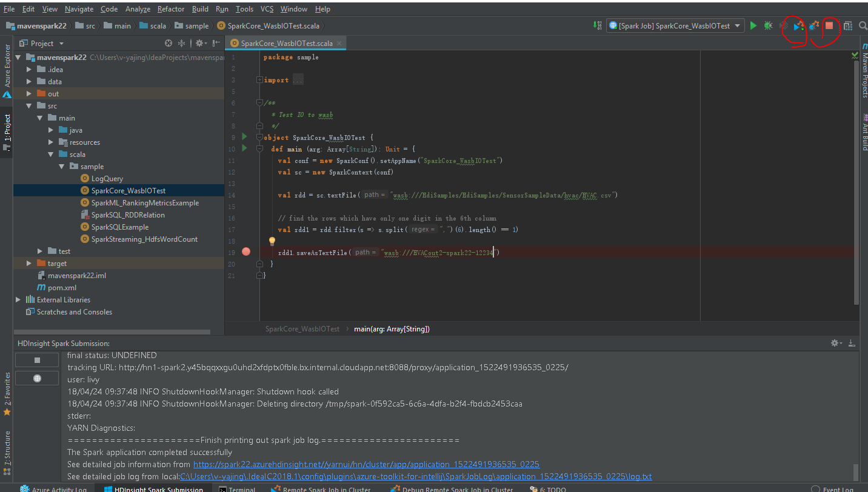868x492 pixels.
Task: Click the stop square button in Spark Submission
Action: tap(37, 360)
